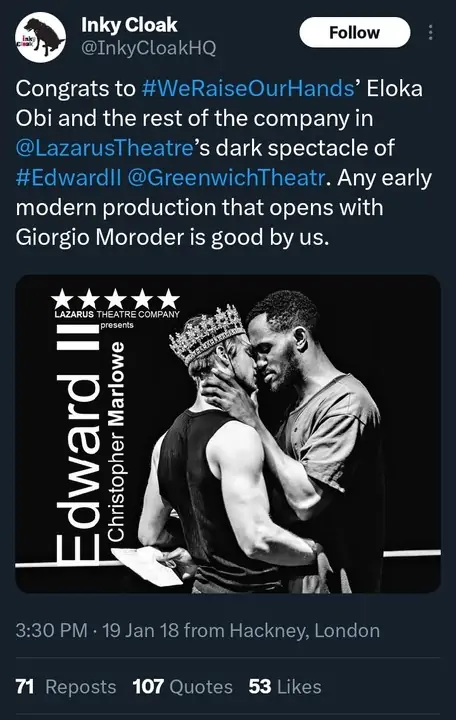Open the 3:30 PM timestamp
Screen dimensions: 456x720
pyautogui.click(x=51, y=631)
